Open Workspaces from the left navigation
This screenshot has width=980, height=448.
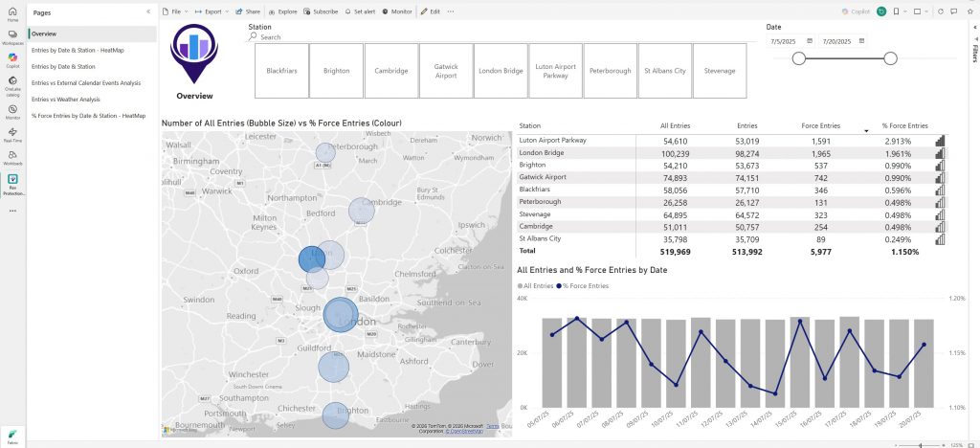[12, 36]
